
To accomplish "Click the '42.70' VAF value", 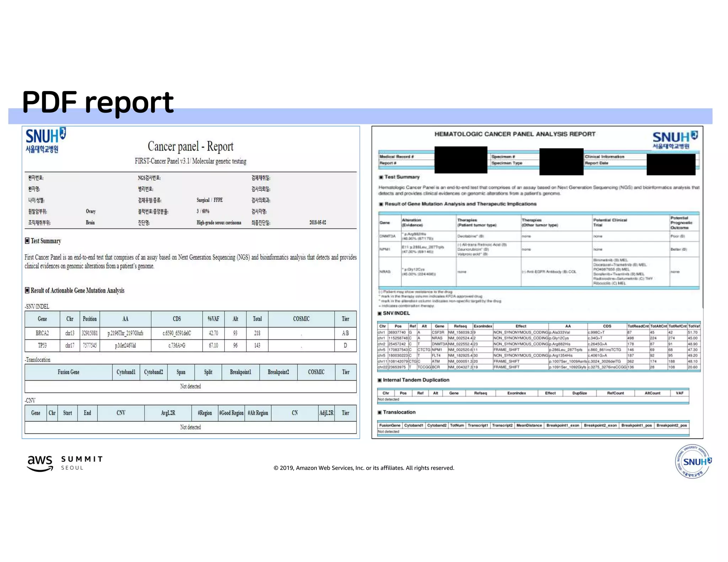I will click(x=213, y=333).
